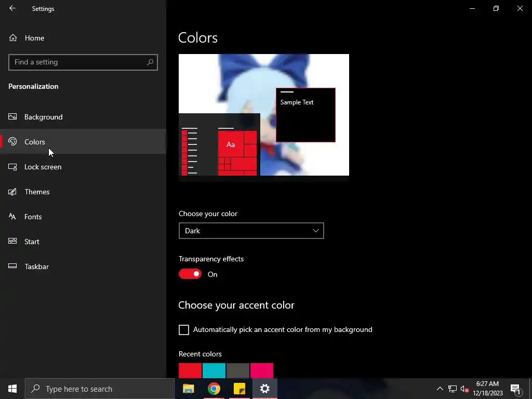The height and width of the screenshot is (399, 532).
Task: Open the clock showing 6:27 AM
Action: coord(487,389)
